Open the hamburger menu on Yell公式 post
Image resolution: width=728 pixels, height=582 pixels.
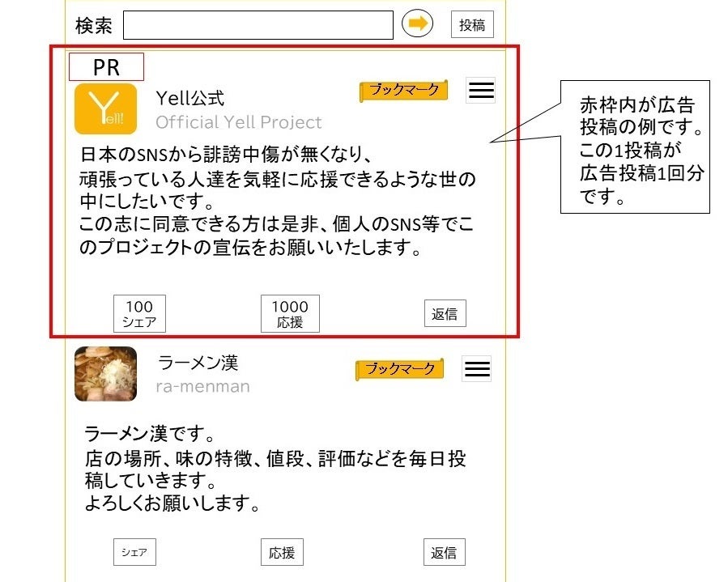[x=480, y=90]
